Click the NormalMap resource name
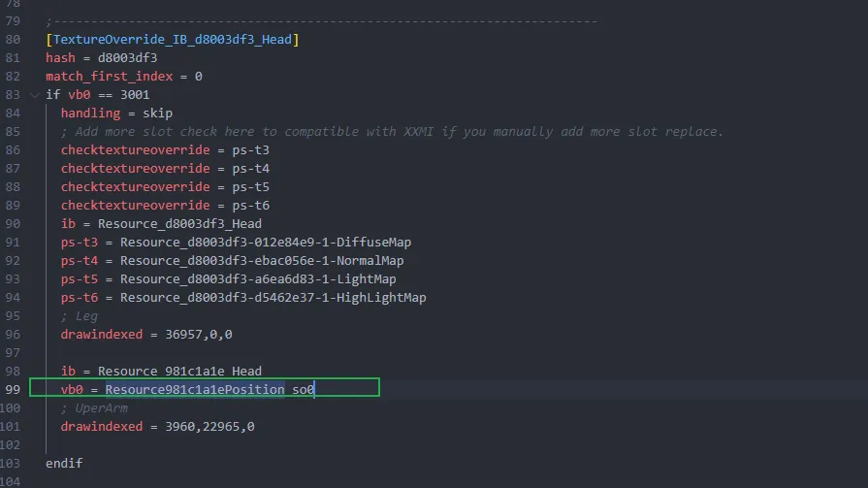Screen dimensions: 868x488 tap(262, 260)
